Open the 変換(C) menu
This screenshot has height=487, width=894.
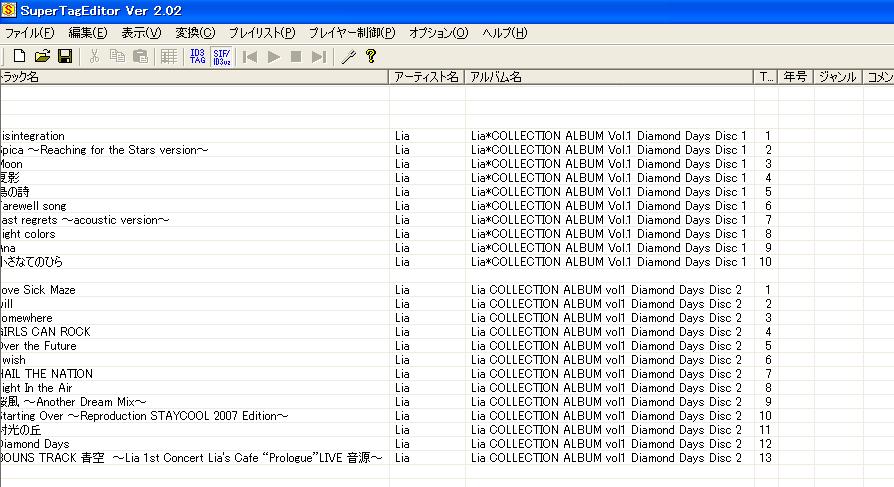pyautogui.click(x=195, y=33)
